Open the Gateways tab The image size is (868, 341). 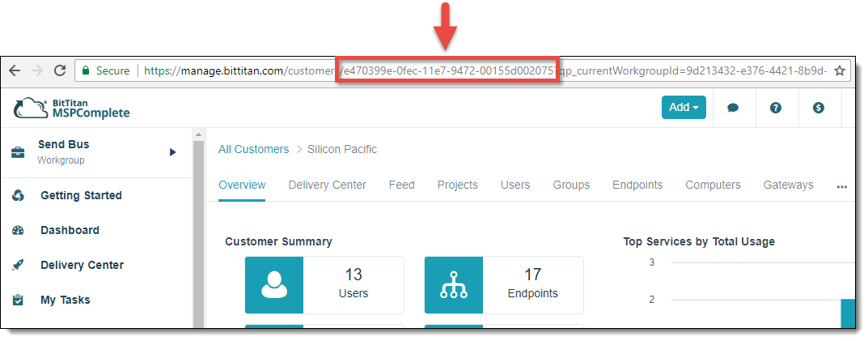coord(788,185)
